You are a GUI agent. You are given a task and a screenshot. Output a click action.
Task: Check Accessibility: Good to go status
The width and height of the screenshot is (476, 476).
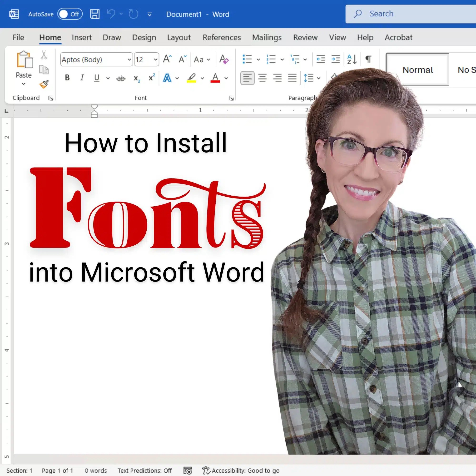[x=241, y=471]
